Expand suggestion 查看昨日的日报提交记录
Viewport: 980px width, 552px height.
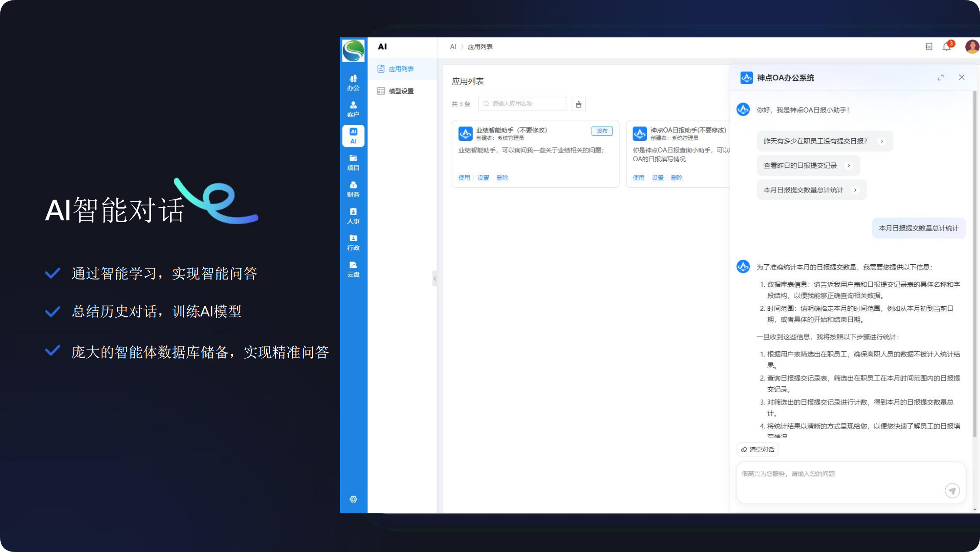(x=808, y=166)
